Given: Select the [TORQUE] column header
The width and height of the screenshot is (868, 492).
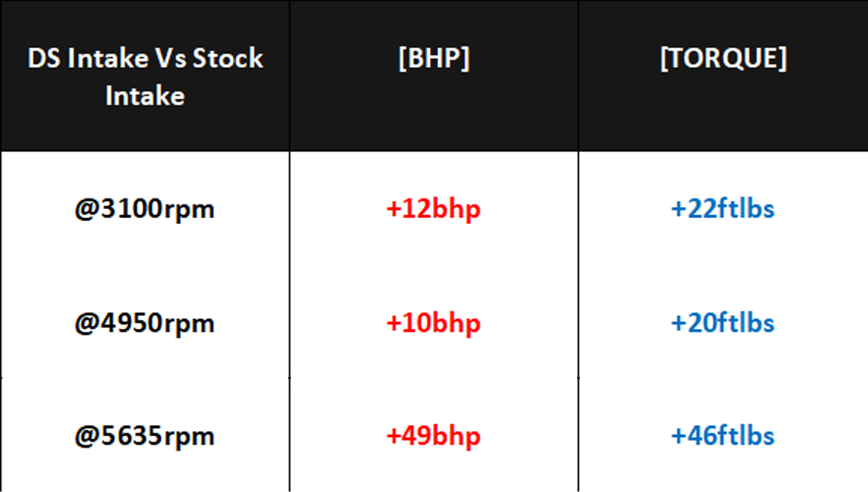Looking at the screenshot, I should click(x=723, y=59).
